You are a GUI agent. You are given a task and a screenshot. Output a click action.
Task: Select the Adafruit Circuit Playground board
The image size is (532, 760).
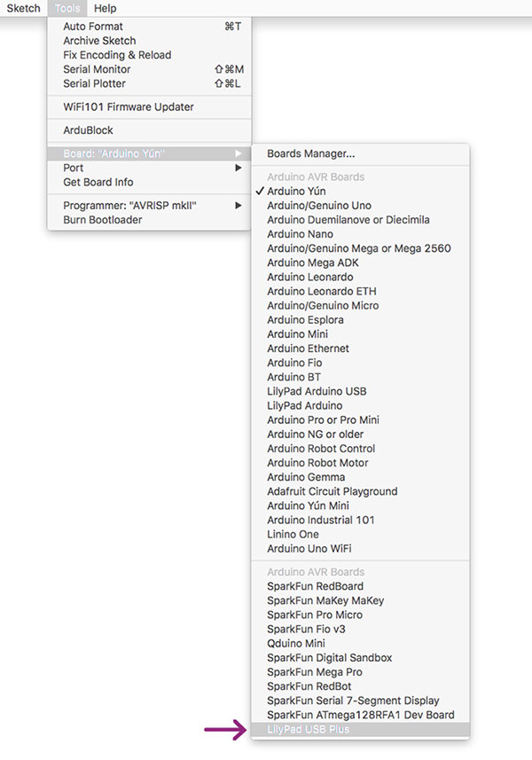coord(332,490)
